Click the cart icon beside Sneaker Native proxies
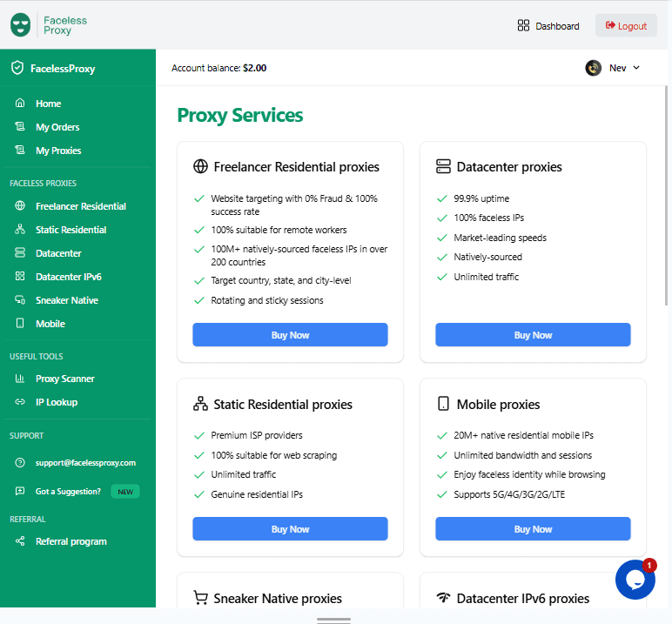Image resolution: width=672 pixels, height=624 pixels. tap(200, 598)
